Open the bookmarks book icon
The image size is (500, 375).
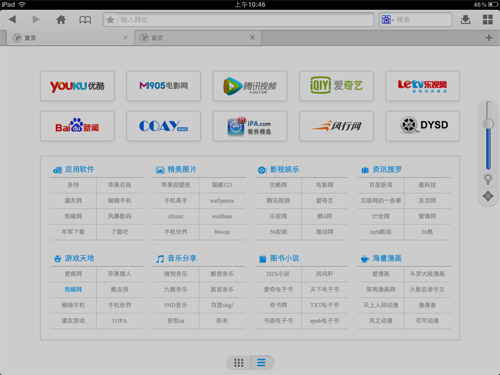click(x=85, y=20)
